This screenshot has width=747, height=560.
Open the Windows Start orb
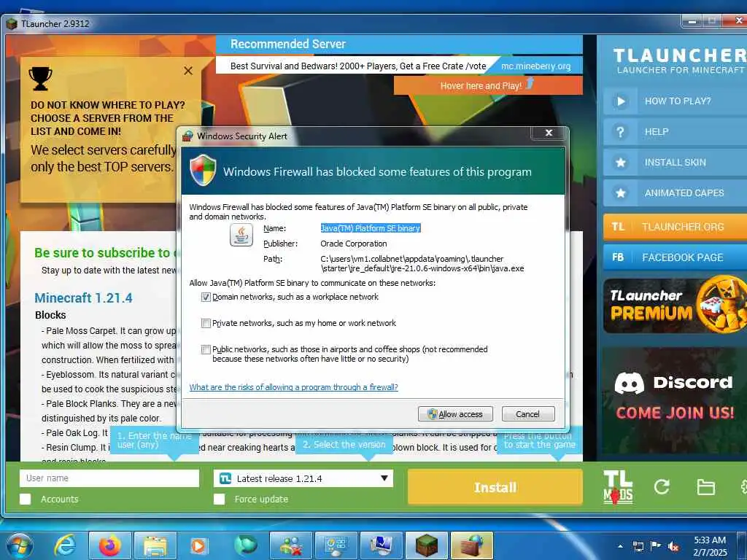tap(19, 545)
